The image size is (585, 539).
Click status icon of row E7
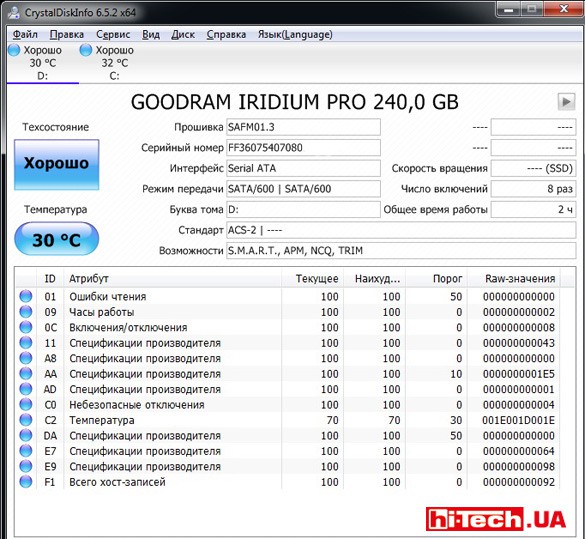[x=26, y=451]
